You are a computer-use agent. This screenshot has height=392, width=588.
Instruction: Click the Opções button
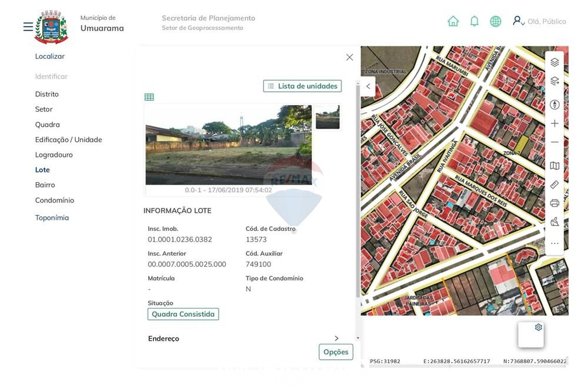click(336, 352)
